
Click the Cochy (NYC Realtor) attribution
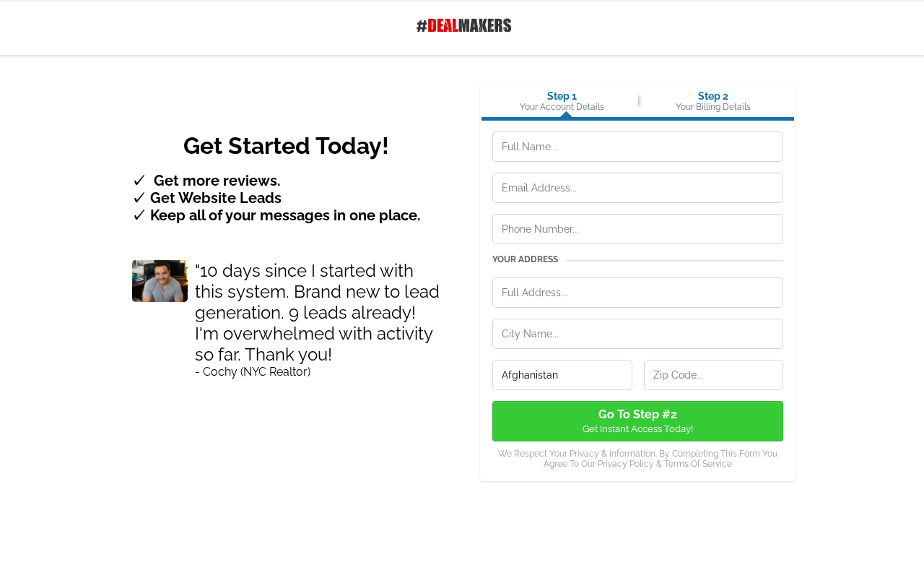[x=253, y=372]
